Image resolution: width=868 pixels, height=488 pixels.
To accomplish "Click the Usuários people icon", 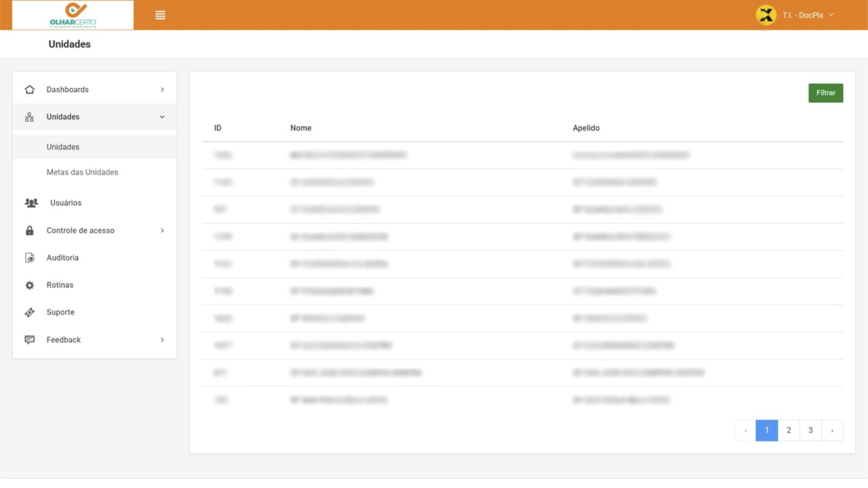I will click(31, 203).
